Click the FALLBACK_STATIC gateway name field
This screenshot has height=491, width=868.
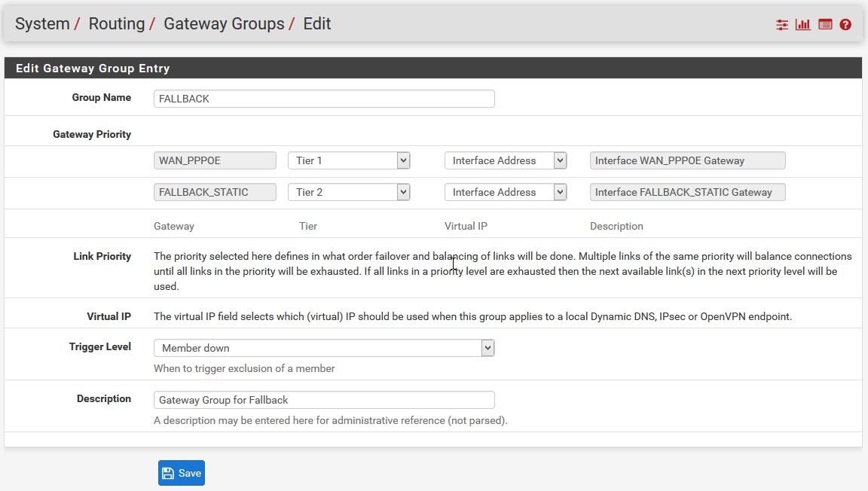215,192
